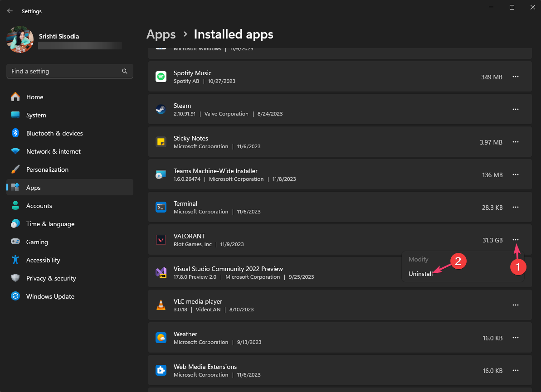The image size is (541, 392).
Task: Click the 349 MB size of Spotify
Action: (x=492, y=77)
